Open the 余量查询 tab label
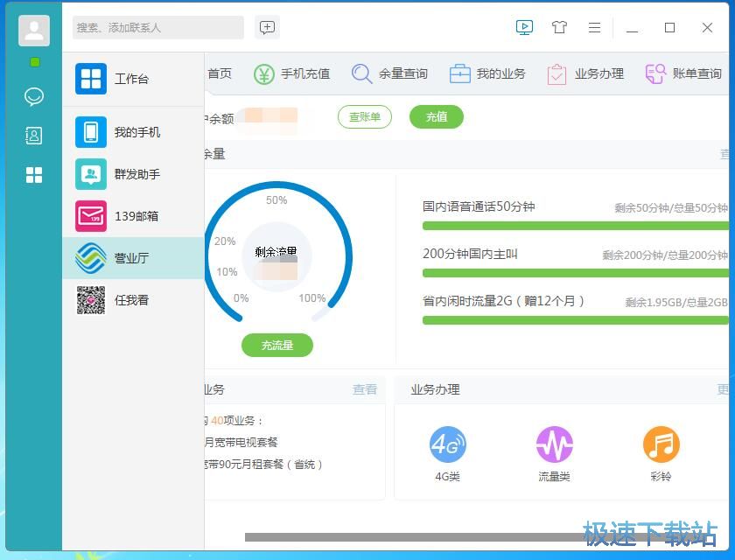Viewport: 735px width, 560px height. tap(403, 73)
